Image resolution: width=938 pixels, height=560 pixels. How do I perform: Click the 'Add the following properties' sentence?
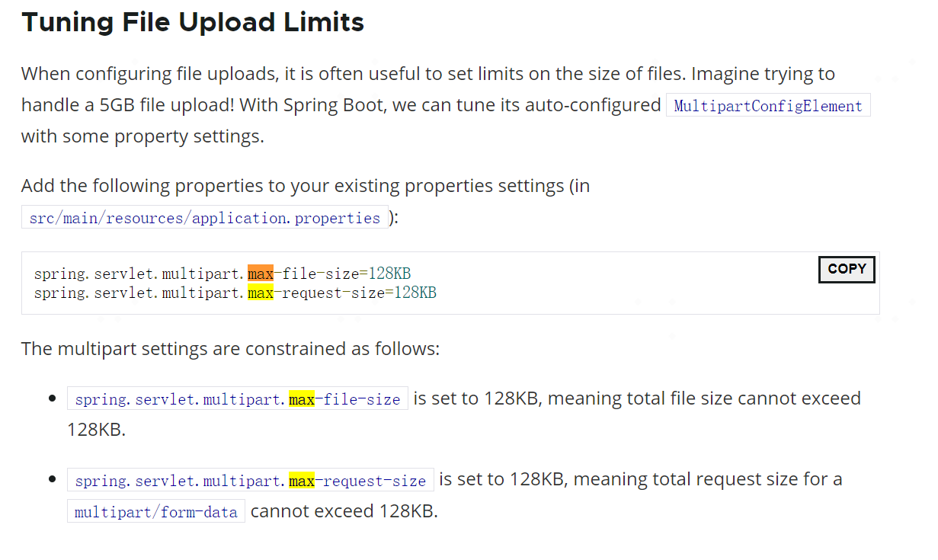point(305,186)
